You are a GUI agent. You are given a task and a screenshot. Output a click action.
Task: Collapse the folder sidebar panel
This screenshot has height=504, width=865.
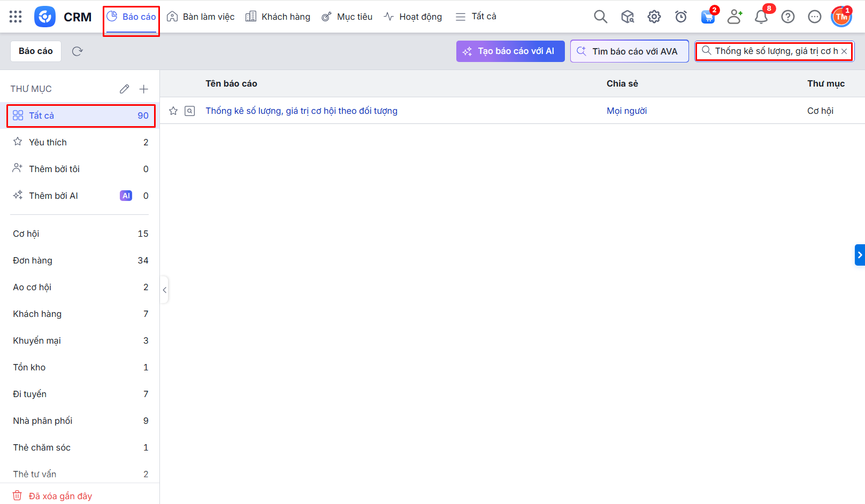coord(165,290)
